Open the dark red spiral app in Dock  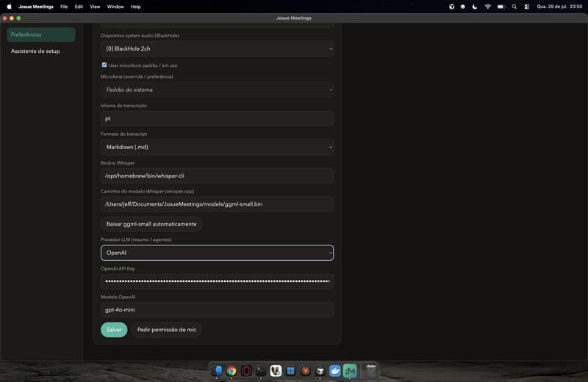click(246, 371)
